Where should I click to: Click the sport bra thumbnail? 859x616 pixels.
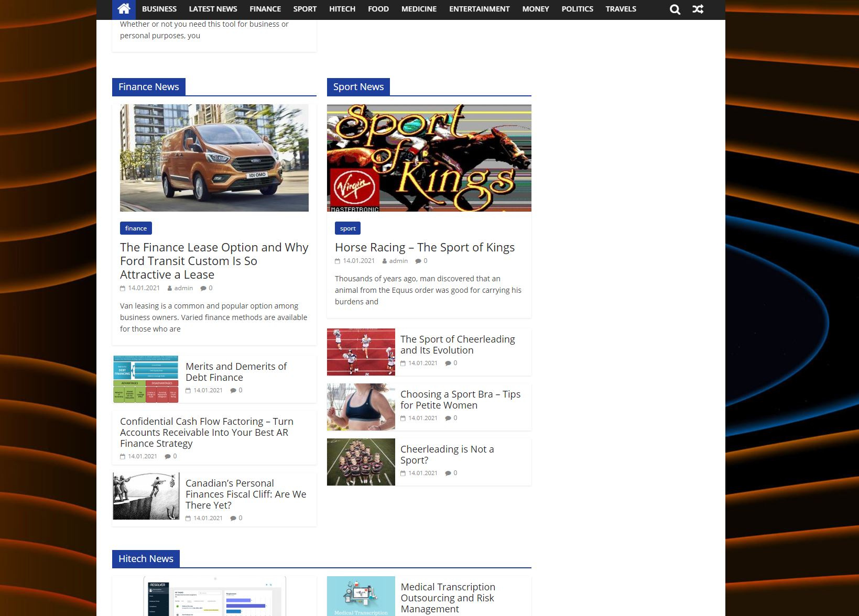tap(361, 407)
